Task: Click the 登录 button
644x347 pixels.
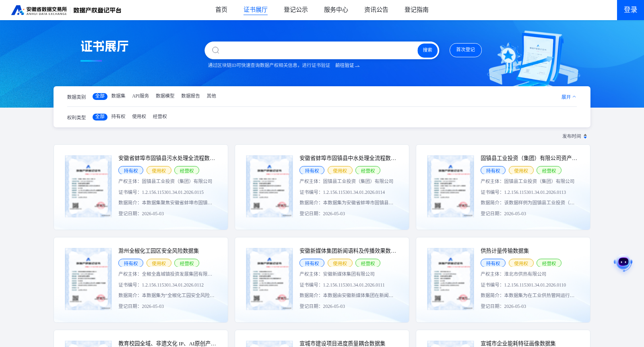Action: tap(630, 10)
